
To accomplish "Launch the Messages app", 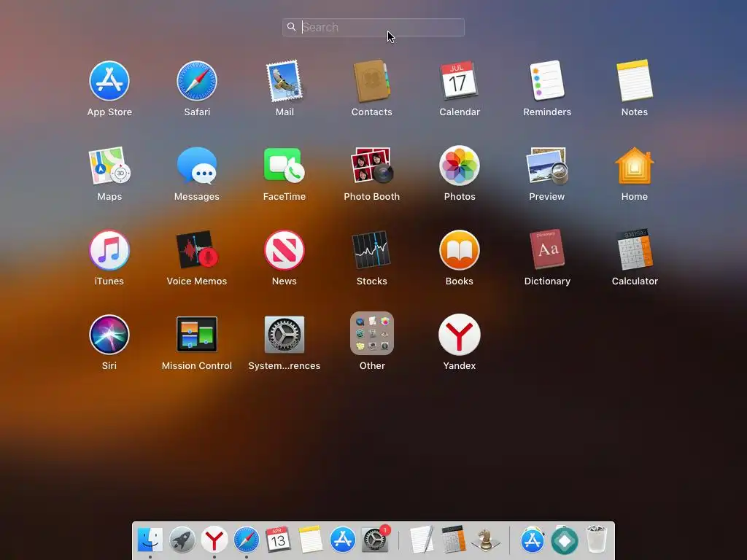I will click(197, 166).
